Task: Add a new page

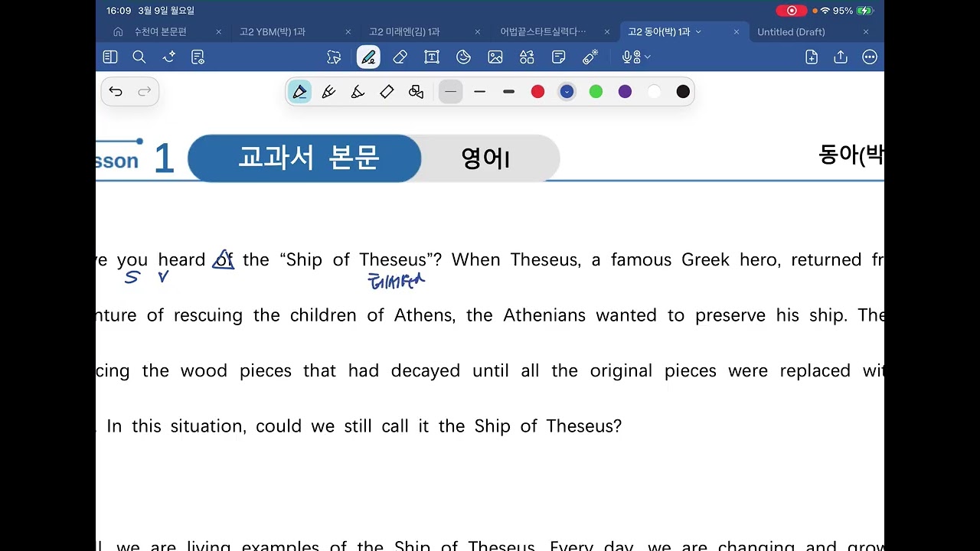Action: coord(812,57)
